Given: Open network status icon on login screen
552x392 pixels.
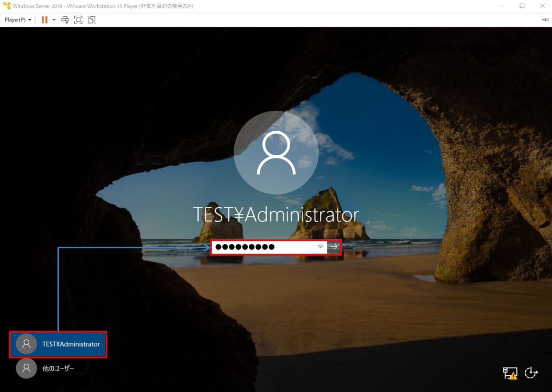Looking at the screenshot, I should tap(510, 373).
